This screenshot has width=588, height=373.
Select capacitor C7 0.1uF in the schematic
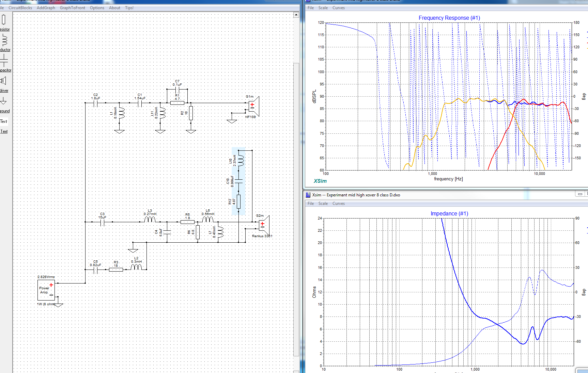(177, 89)
